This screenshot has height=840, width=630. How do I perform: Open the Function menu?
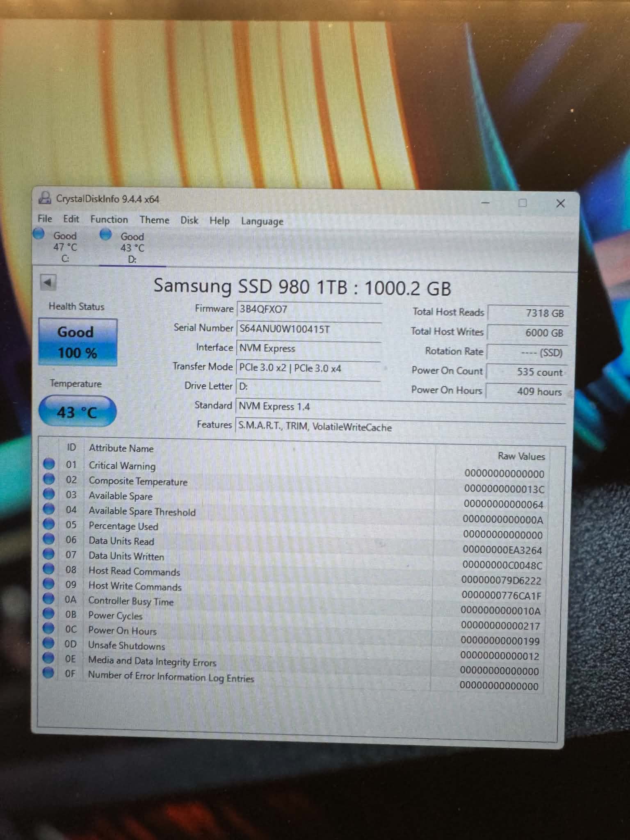coord(109,219)
